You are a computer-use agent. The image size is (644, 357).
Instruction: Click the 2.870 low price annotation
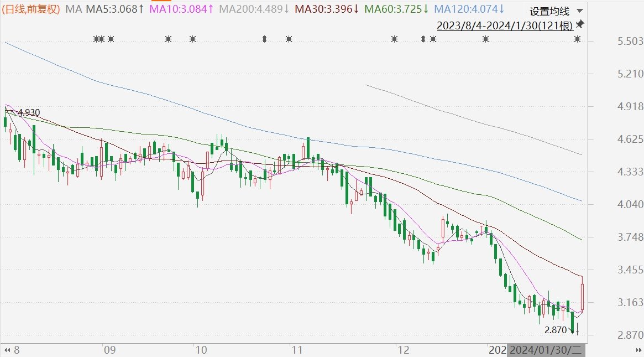point(556,330)
